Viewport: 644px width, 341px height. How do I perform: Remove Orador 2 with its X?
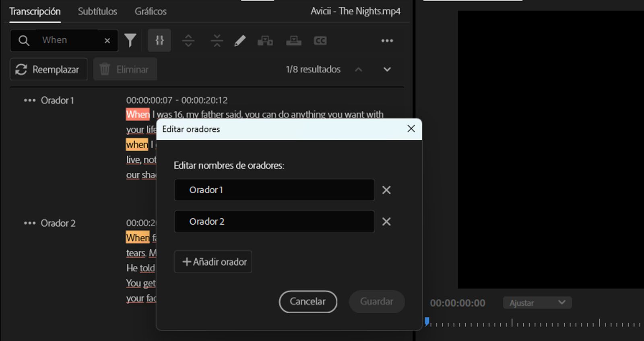coord(386,221)
